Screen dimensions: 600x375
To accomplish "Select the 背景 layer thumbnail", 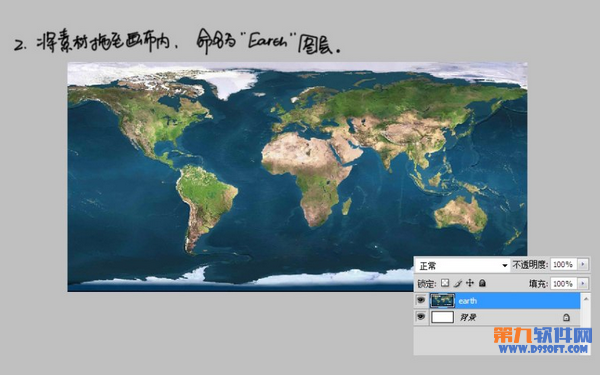I will [x=442, y=317].
